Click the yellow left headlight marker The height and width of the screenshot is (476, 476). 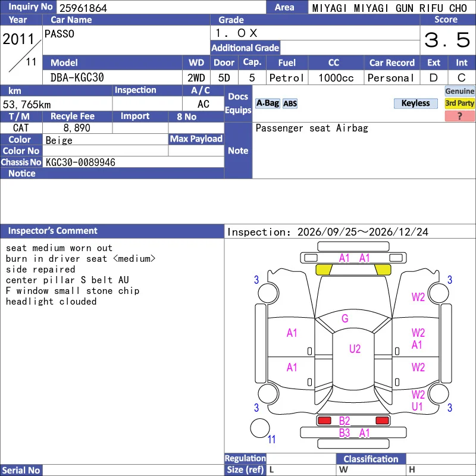click(x=324, y=270)
